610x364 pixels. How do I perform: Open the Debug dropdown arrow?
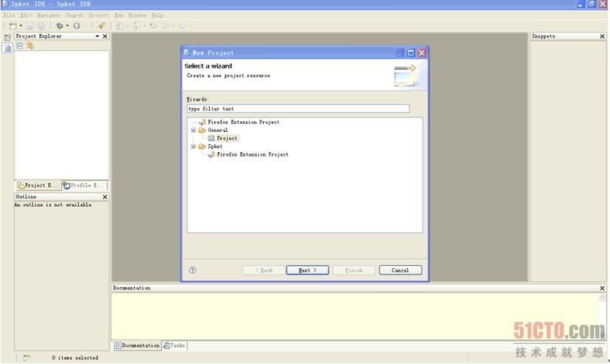67,26
